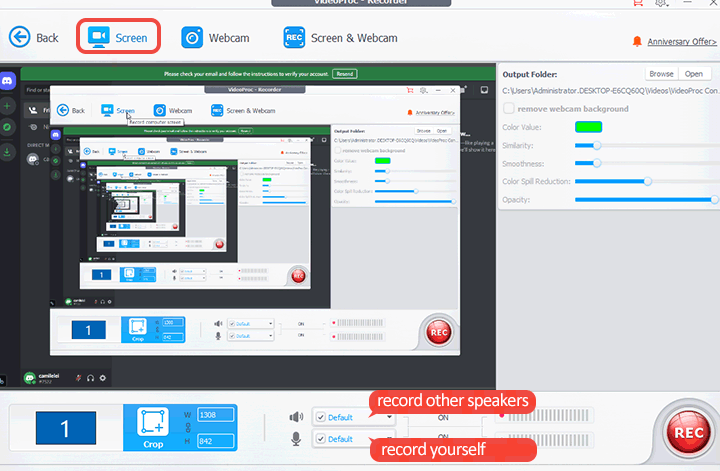Pick the green Color Value swatch

click(588, 127)
